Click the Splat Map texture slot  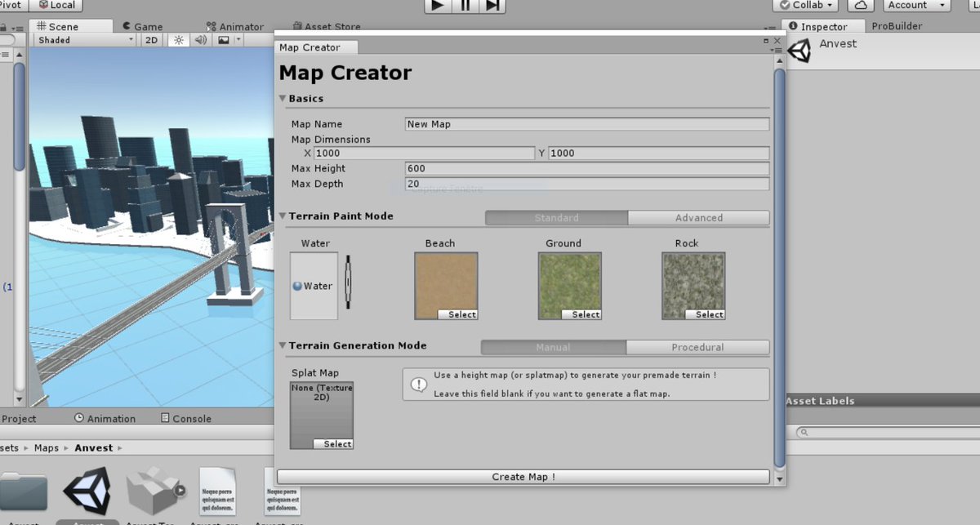click(322, 416)
